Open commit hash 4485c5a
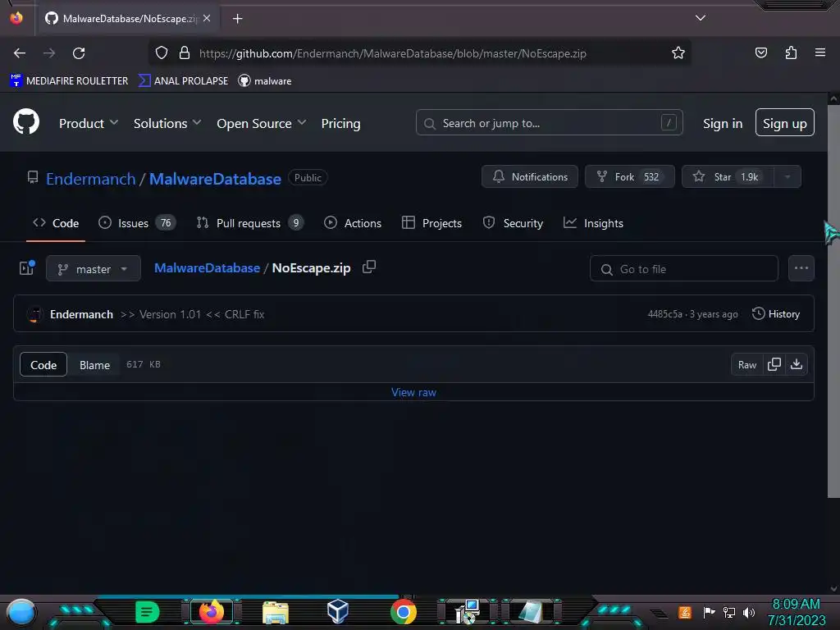840x630 pixels. (664, 314)
